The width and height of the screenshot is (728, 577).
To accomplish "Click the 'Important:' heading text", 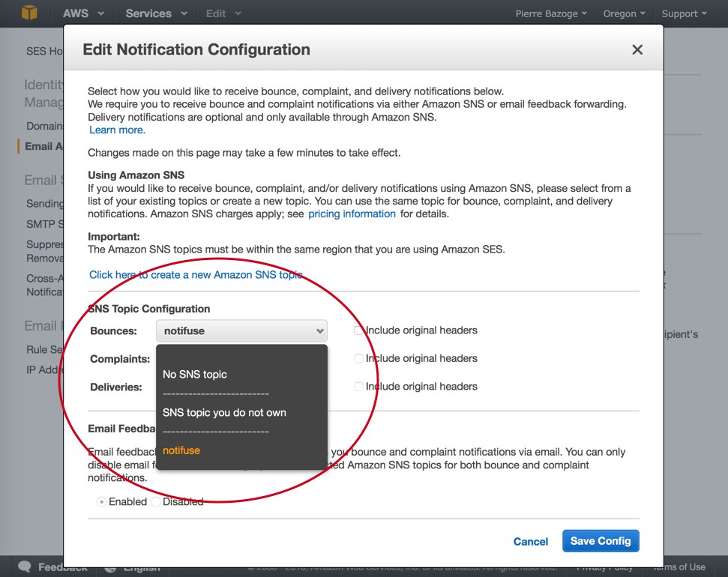I will 114,237.
